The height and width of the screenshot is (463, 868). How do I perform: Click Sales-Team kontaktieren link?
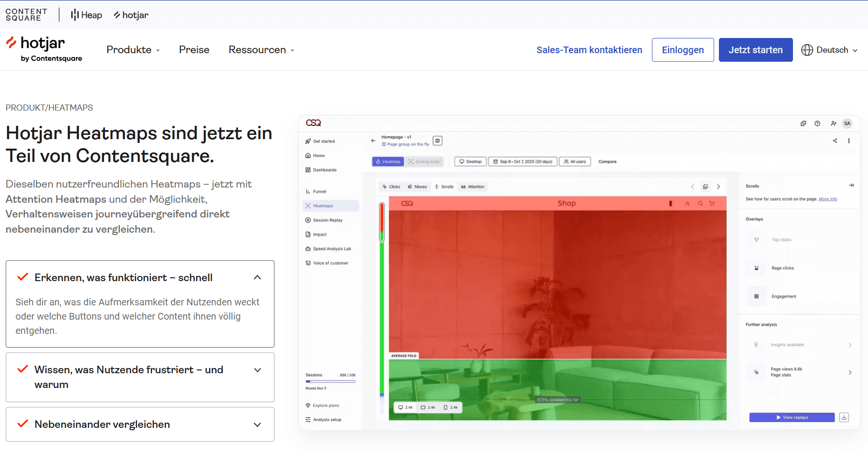point(589,50)
